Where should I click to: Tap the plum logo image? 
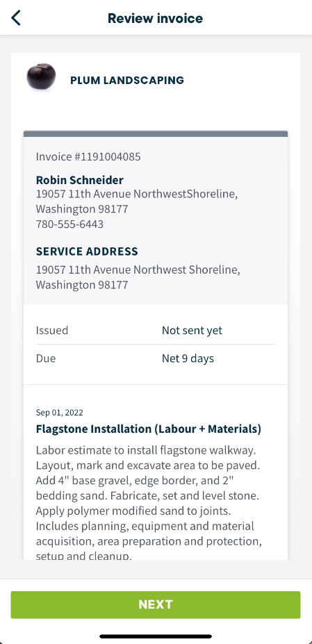[x=41, y=76]
